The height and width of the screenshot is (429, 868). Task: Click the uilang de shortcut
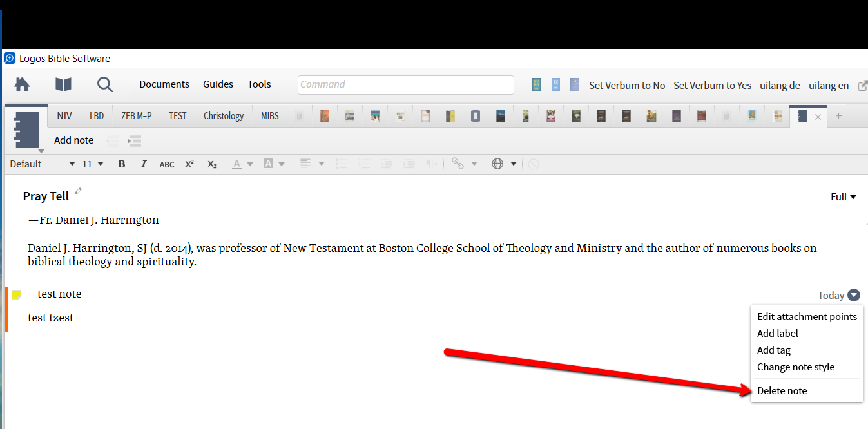coord(780,85)
